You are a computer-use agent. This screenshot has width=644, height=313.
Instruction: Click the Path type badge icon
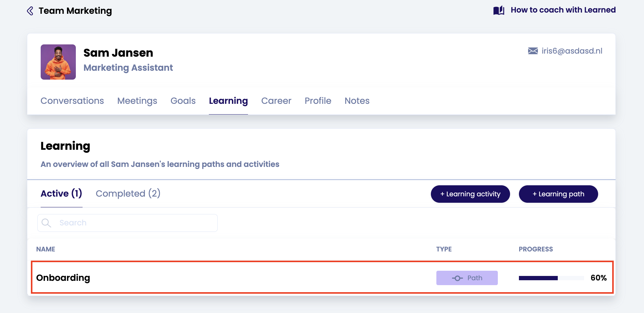[457, 278]
